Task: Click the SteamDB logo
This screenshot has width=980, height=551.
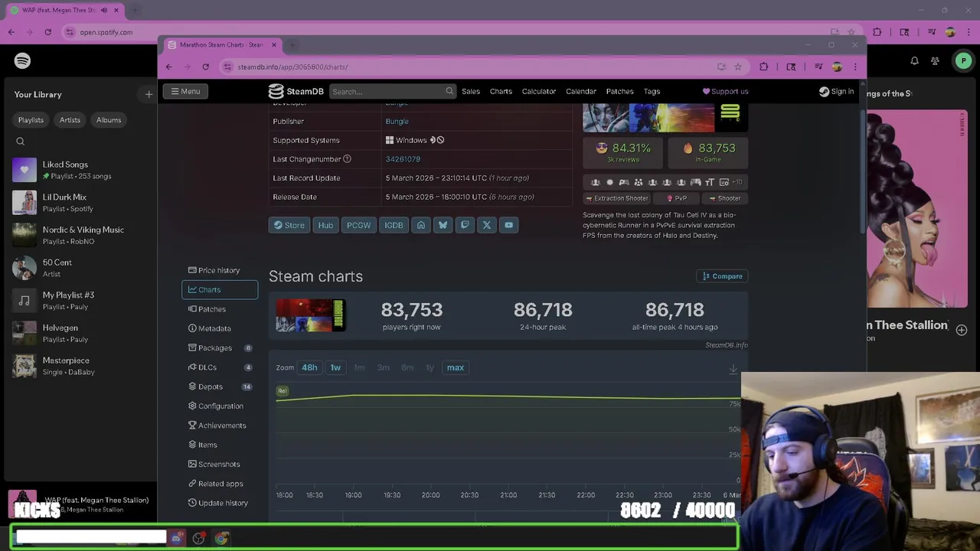Action: [296, 91]
